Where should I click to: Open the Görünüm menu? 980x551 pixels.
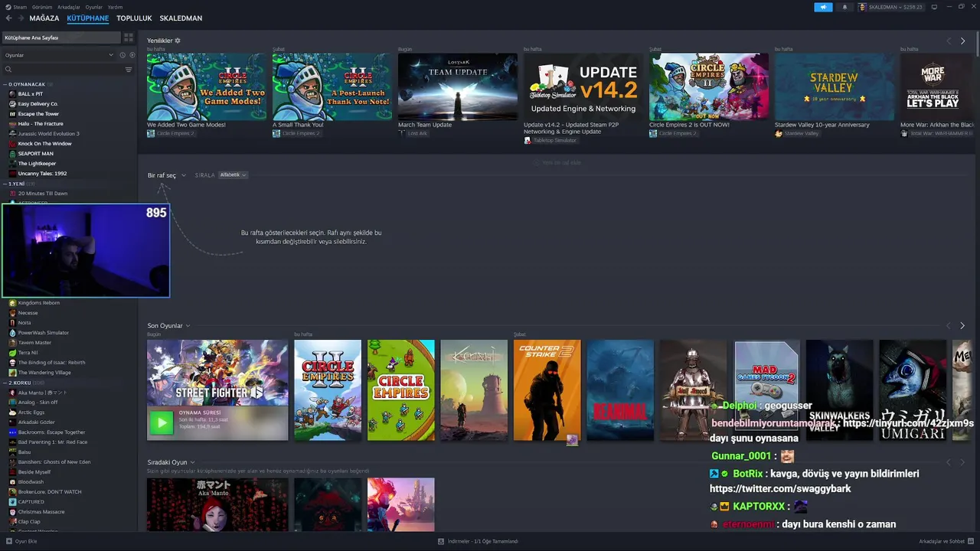43,7
